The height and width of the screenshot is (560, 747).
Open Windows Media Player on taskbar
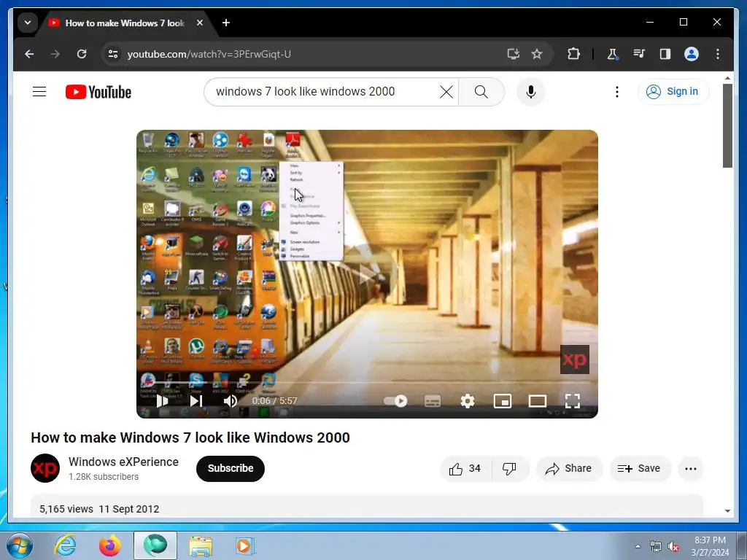(x=245, y=545)
